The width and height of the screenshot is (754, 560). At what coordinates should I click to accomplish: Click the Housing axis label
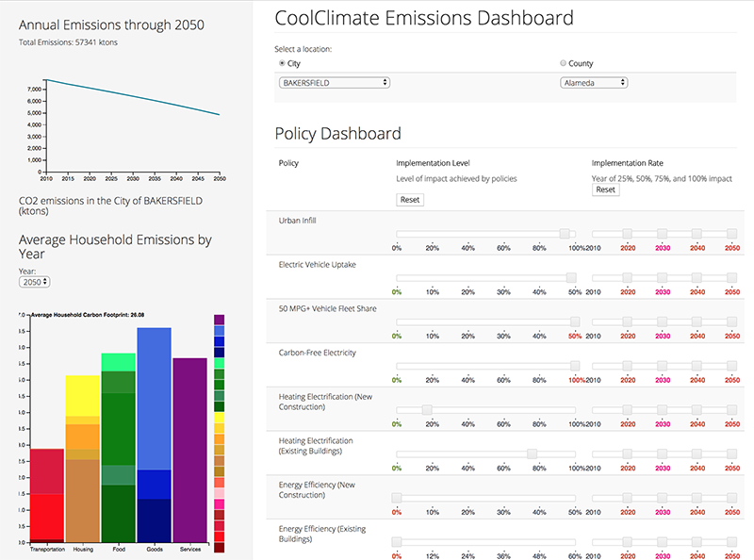click(83, 550)
